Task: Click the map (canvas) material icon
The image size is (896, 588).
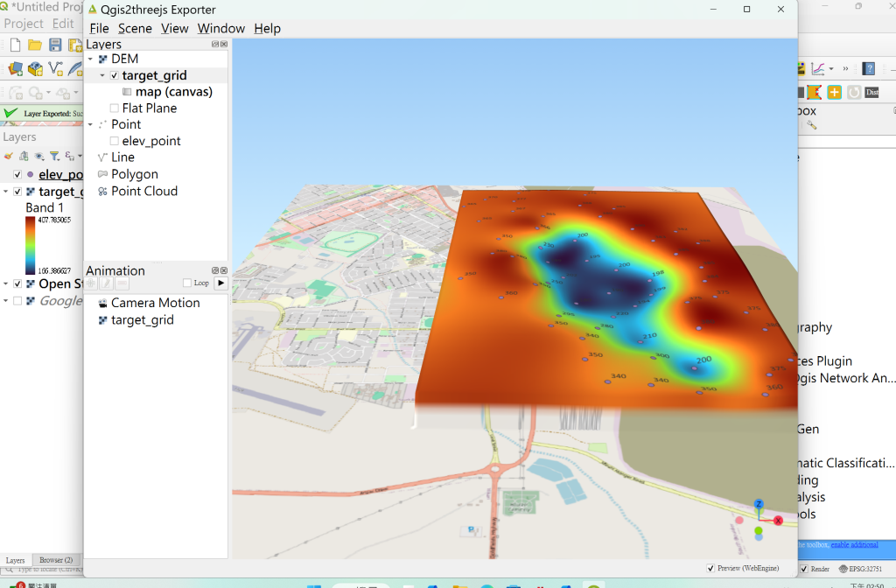Action: coord(127,92)
